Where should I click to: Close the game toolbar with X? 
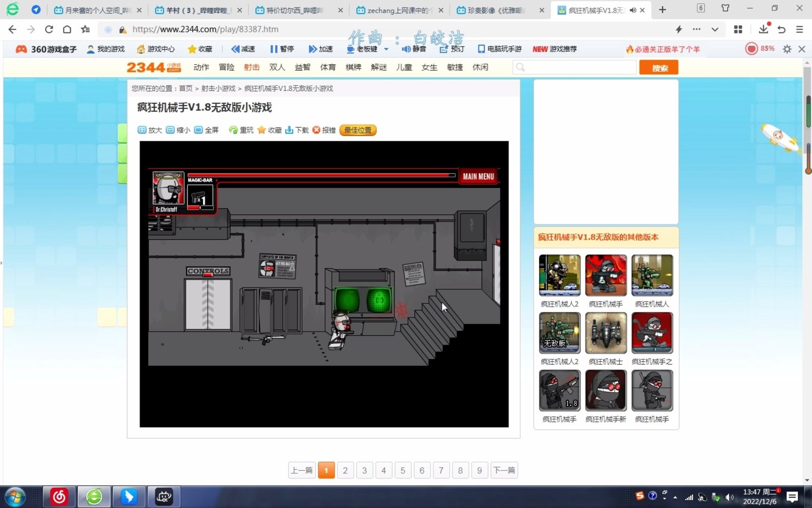coord(802,49)
